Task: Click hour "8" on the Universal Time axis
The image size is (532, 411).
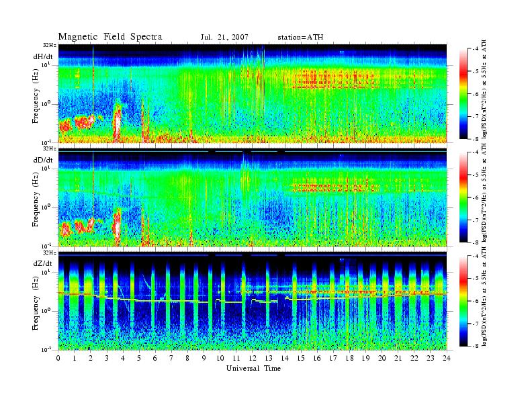Action: coord(187,358)
